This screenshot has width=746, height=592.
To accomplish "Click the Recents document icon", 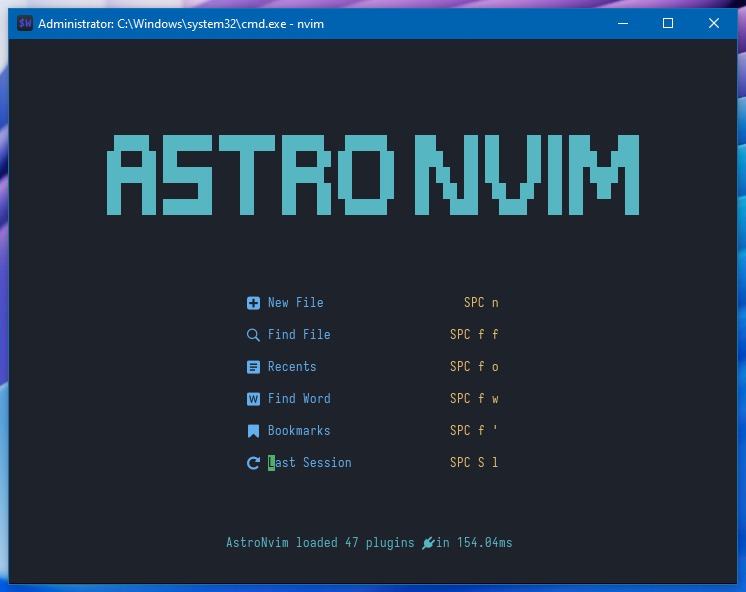I will coord(253,367).
